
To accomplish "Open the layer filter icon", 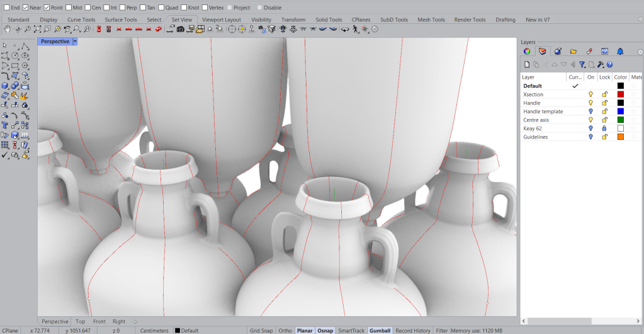I will [x=582, y=64].
